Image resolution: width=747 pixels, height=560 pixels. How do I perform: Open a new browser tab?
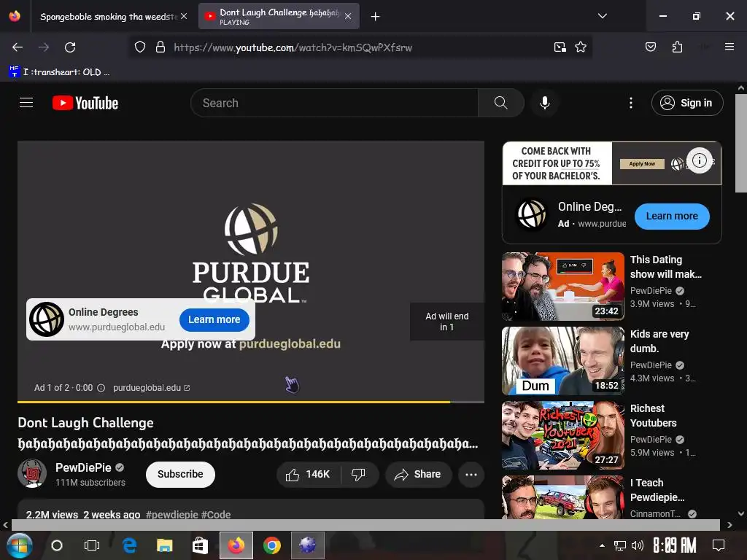point(376,17)
